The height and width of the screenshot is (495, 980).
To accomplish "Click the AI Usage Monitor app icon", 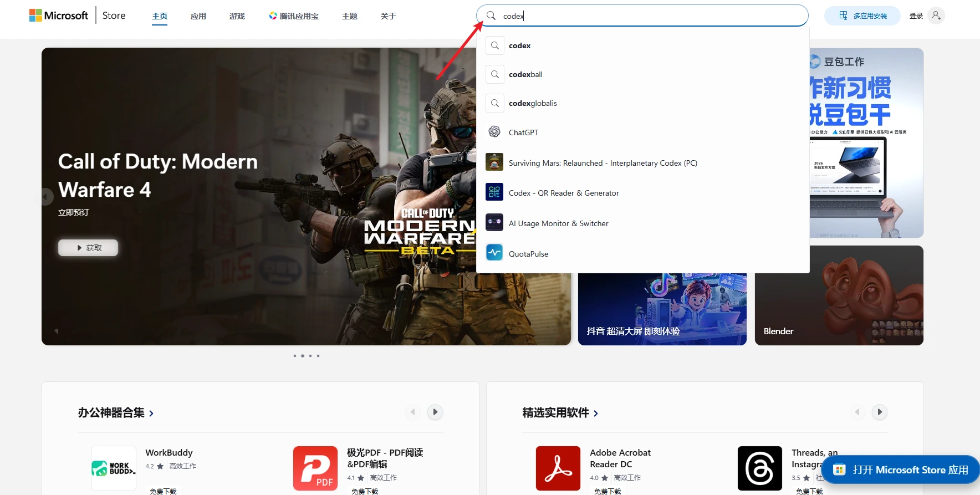I will click(494, 223).
